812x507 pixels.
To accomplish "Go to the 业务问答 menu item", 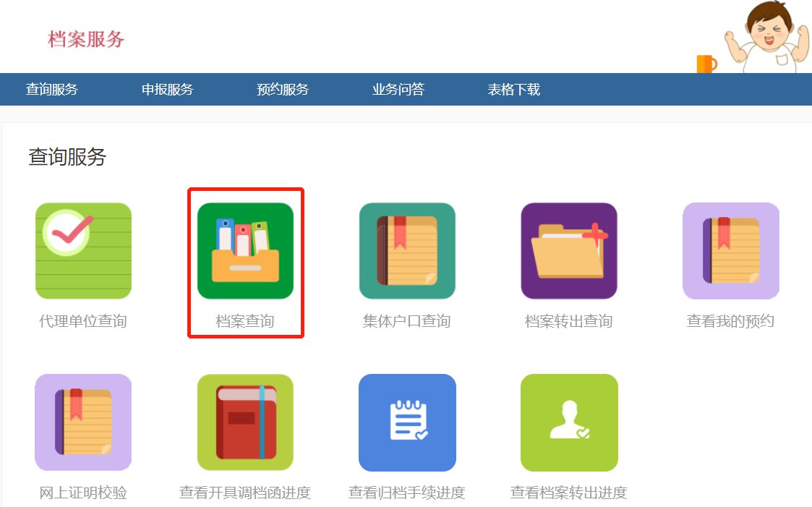I will (x=398, y=90).
